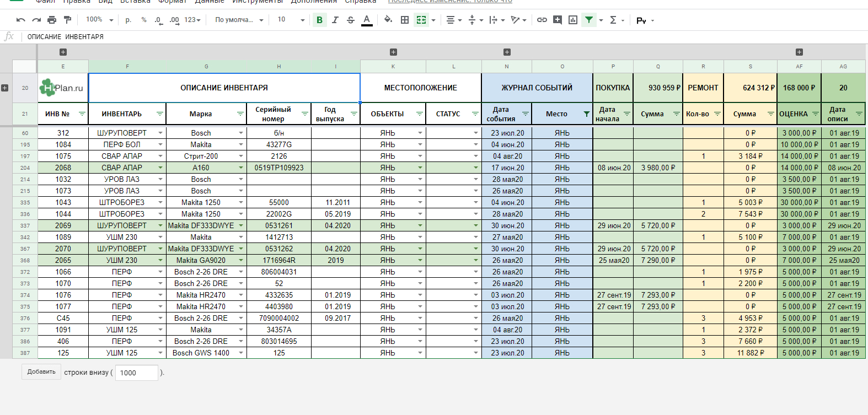Expand the row group at row 20
This screenshot has height=415, width=868.
pos(5,88)
